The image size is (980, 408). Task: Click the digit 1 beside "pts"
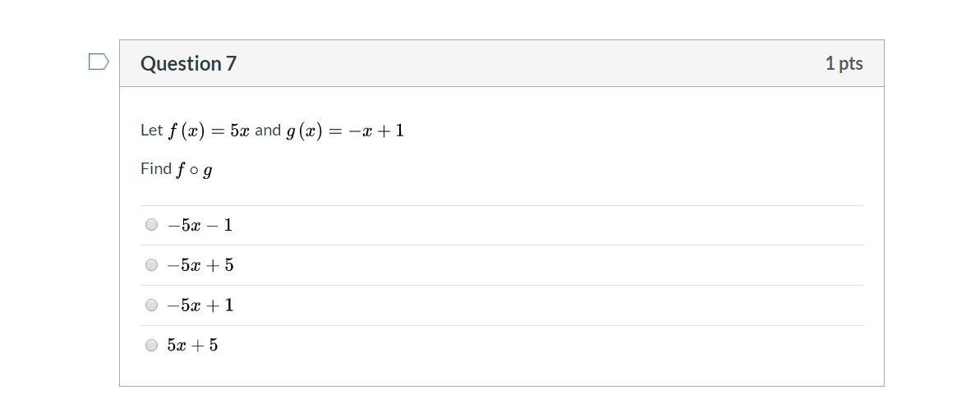tap(830, 63)
